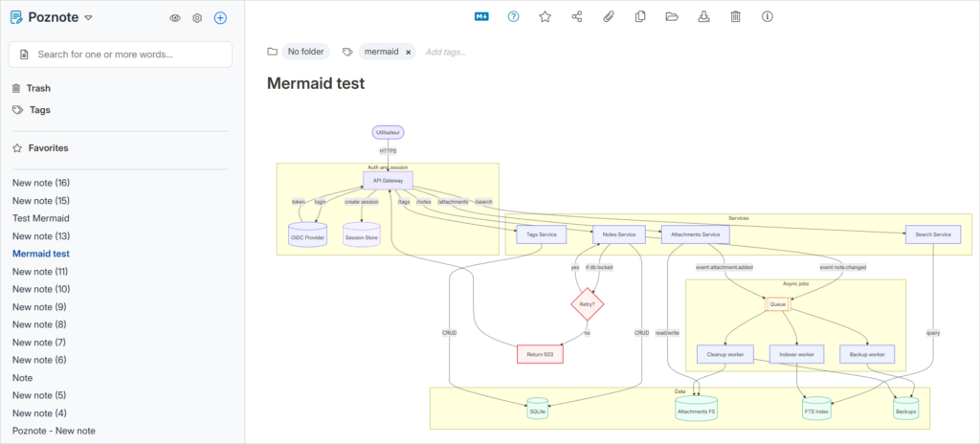Open Trash in the sidebar
Screen dimensions: 980x444
click(38, 88)
